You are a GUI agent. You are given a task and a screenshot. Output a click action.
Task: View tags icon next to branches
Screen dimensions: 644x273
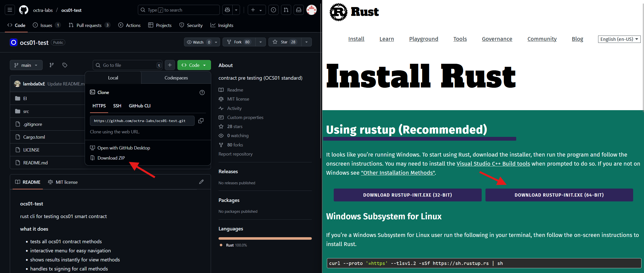65,65
